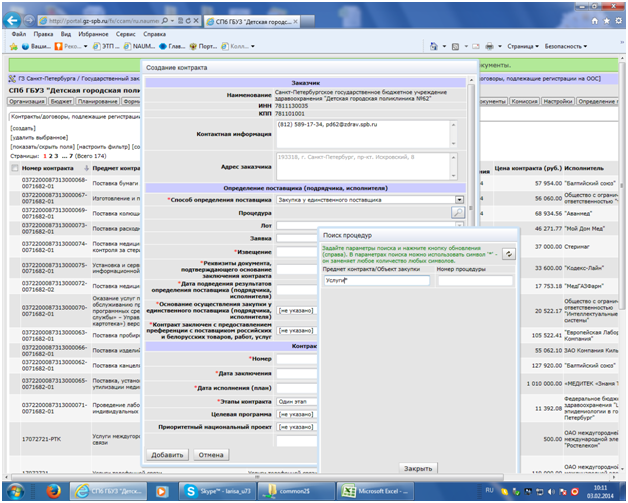Click the dialog's vertical scrollbar thumb
This screenshot has width=628, height=503.
(x=471, y=157)
